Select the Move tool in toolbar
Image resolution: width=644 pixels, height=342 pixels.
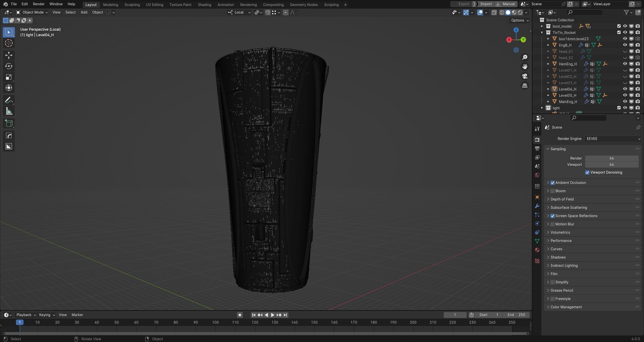point(9,55)
